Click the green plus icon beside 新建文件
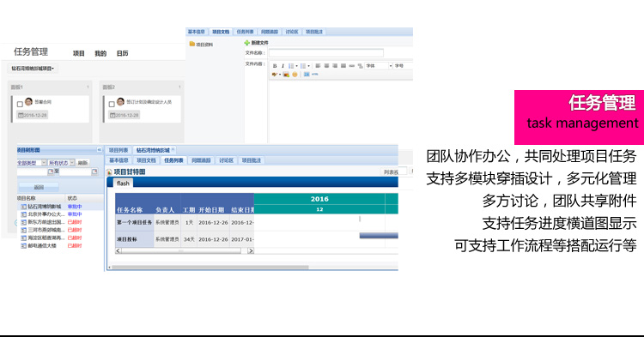This screenshot has width=644, height=337. tap(246, 43)
